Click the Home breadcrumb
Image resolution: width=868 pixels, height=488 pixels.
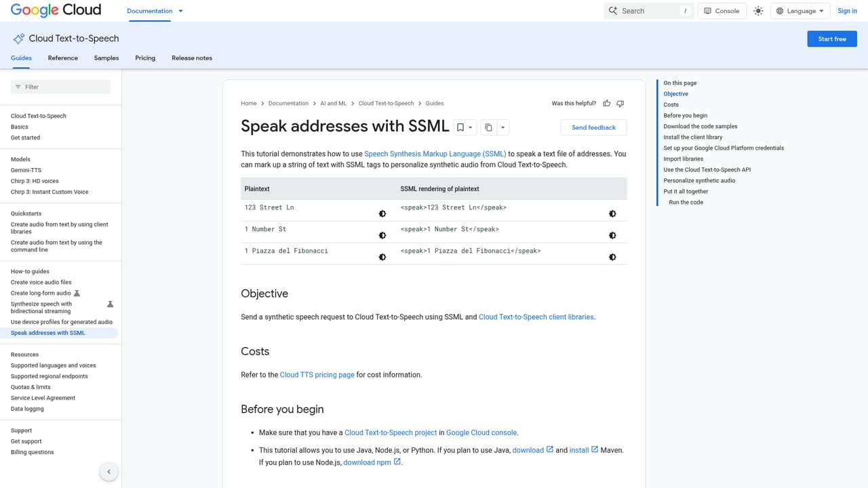tap(249, 104)
